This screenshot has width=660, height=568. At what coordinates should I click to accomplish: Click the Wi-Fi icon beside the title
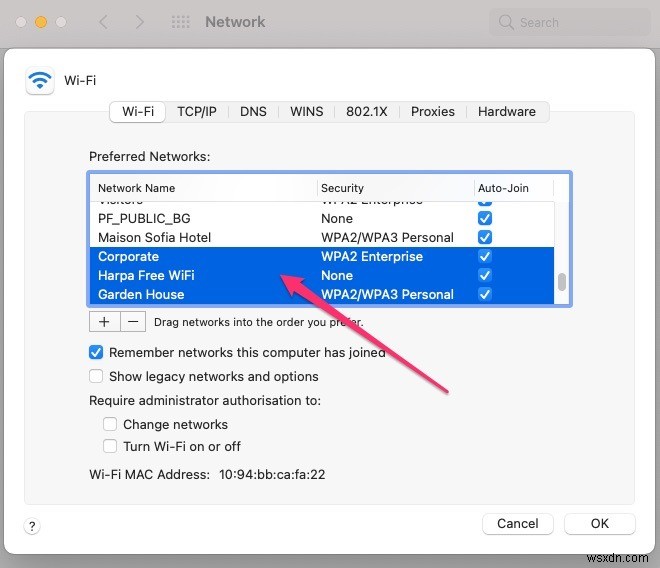(40, 80)
